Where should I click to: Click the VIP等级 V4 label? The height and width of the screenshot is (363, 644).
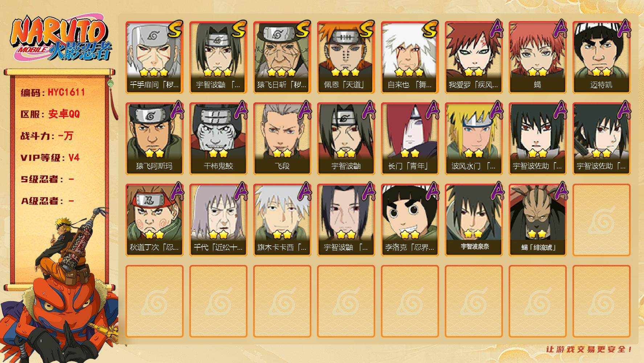(50, 158)
